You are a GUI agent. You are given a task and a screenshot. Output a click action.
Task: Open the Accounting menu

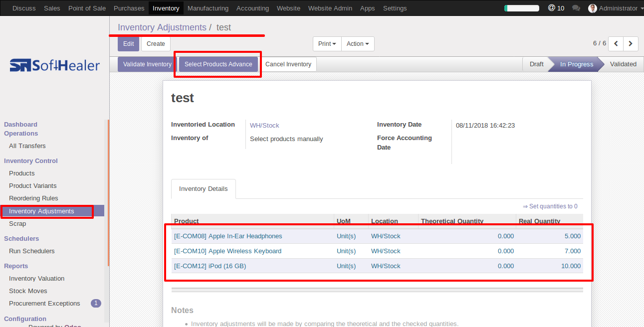(252, 8)
